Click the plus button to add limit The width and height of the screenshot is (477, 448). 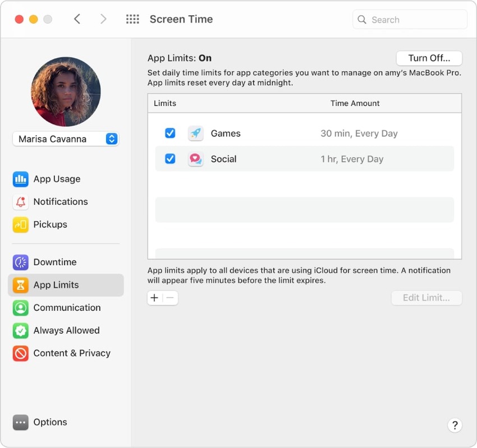[x=155, y=298]
